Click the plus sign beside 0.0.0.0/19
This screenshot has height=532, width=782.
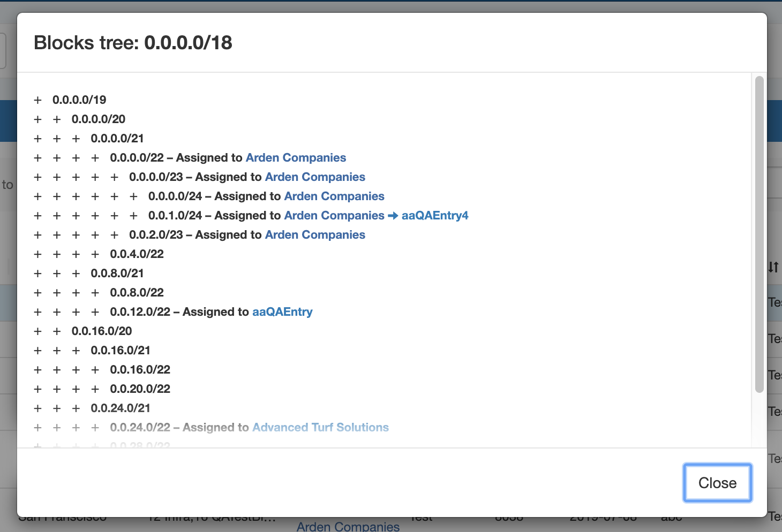[x=37, y=100]
